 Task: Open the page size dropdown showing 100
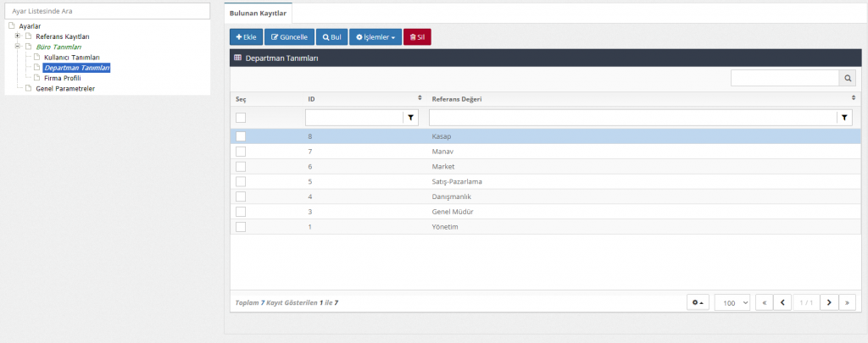point(732,302)
